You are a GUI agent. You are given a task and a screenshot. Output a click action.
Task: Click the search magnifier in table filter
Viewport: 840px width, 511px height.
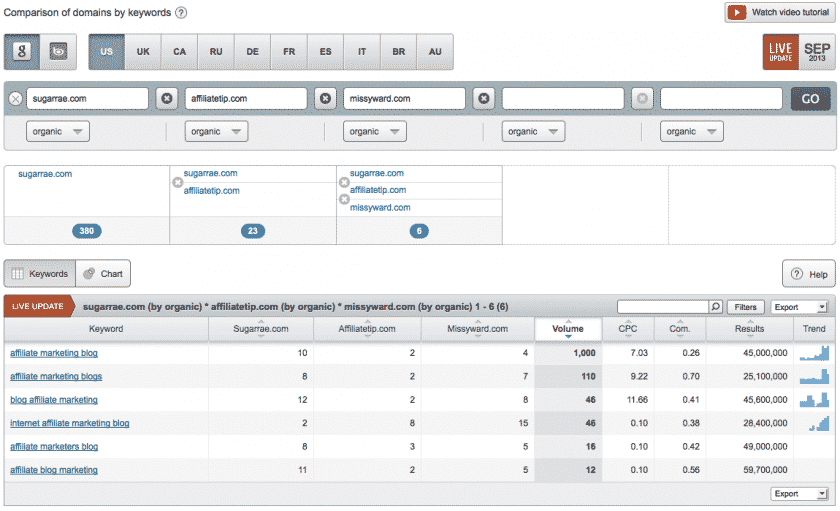716,306
